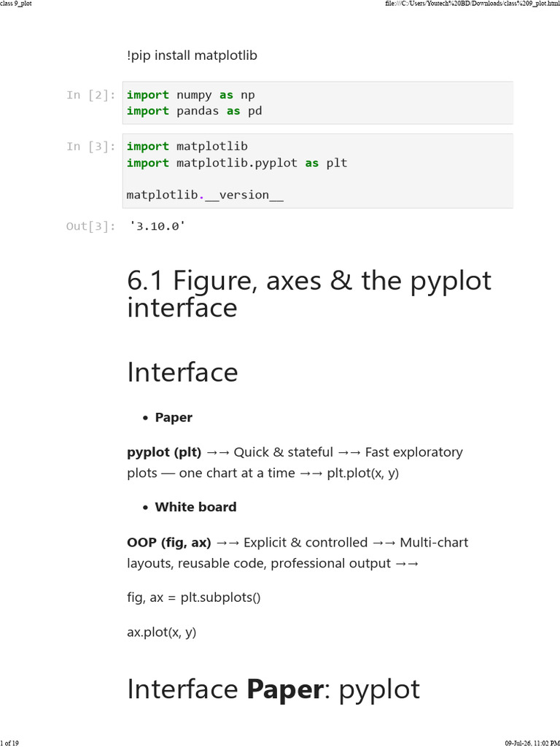This screenshot has height=747, width=560.
Task: Click the 'ax.plot(x, y)' text line
Action: pos(161,632)
